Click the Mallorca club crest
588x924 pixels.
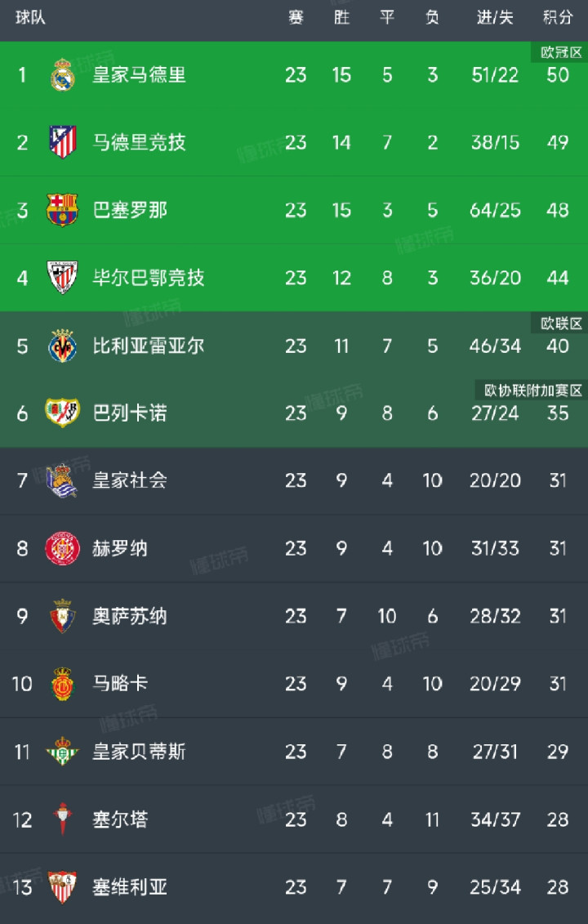click(x=62, y=684)
